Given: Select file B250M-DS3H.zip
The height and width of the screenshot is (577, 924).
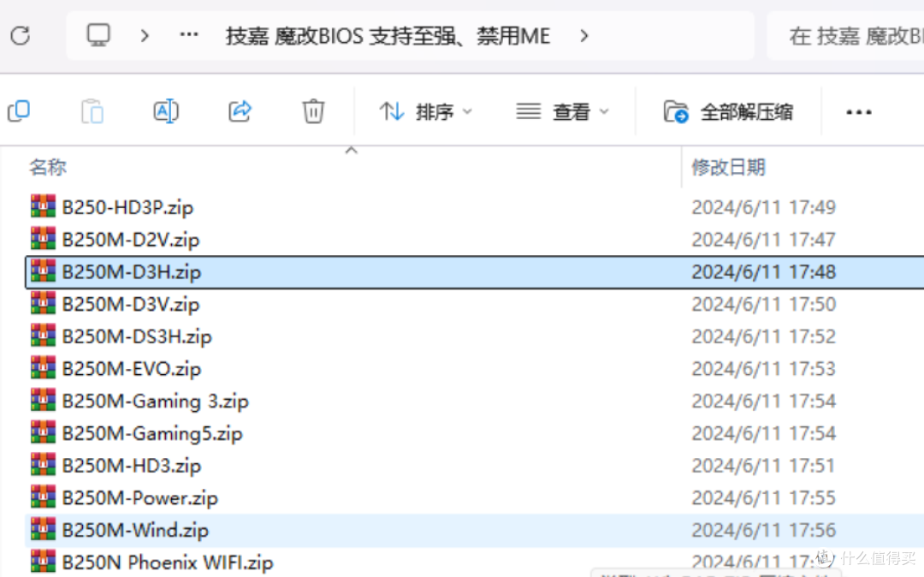Looking at the screenshot, I should [137, 336].
